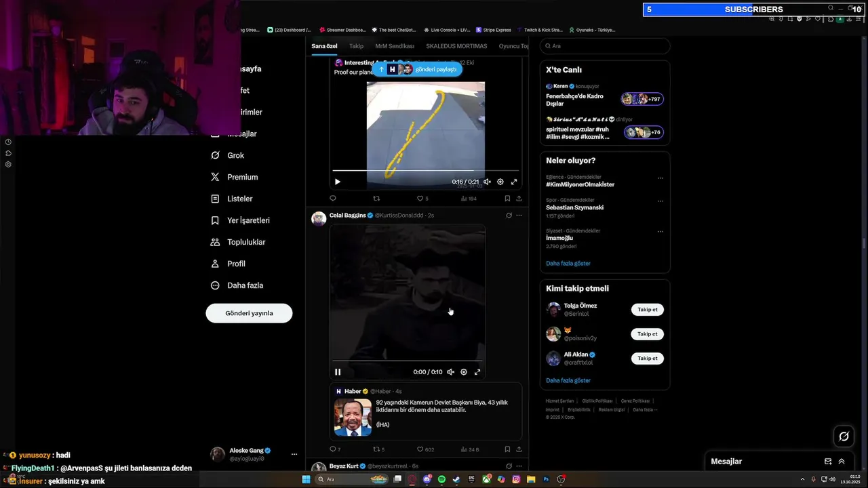Viewport: 868px width, 488px height.
Task: Join Karan's Fenerbahçe'de Kadro Dışılar space
Action: click(x=605, y=96)
